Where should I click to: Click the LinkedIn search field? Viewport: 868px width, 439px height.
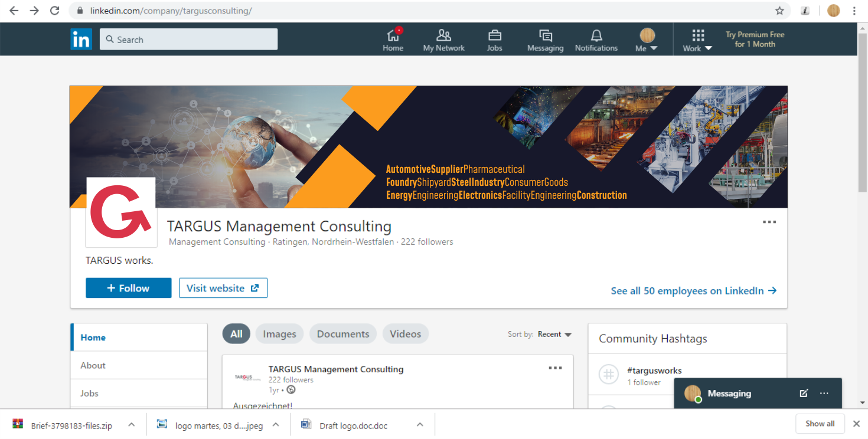[188, 40]
